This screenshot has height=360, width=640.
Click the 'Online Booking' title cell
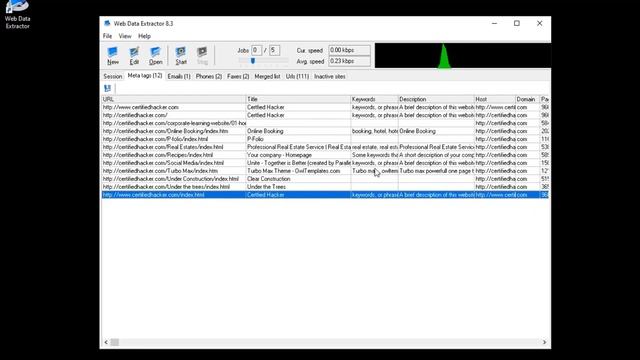298,131
